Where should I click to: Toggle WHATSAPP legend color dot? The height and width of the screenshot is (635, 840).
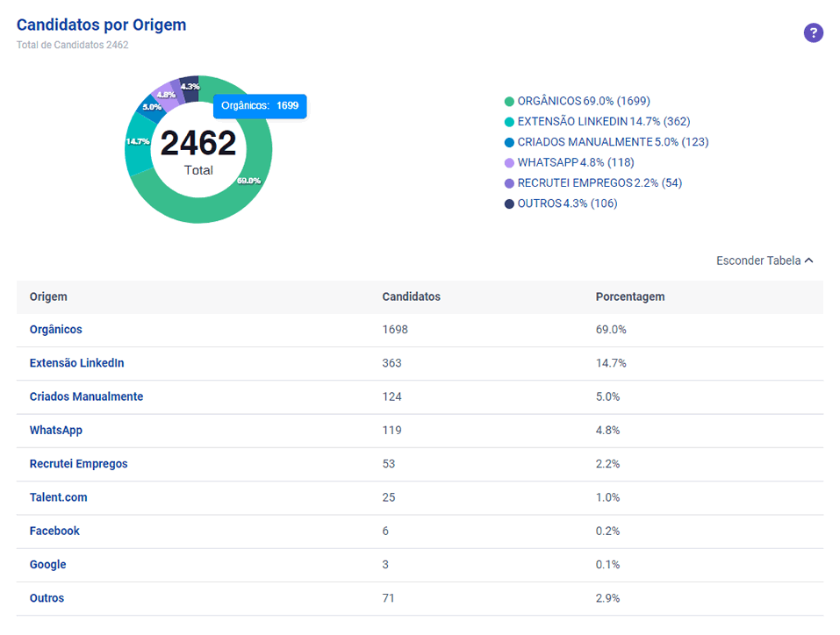[509, 163]
